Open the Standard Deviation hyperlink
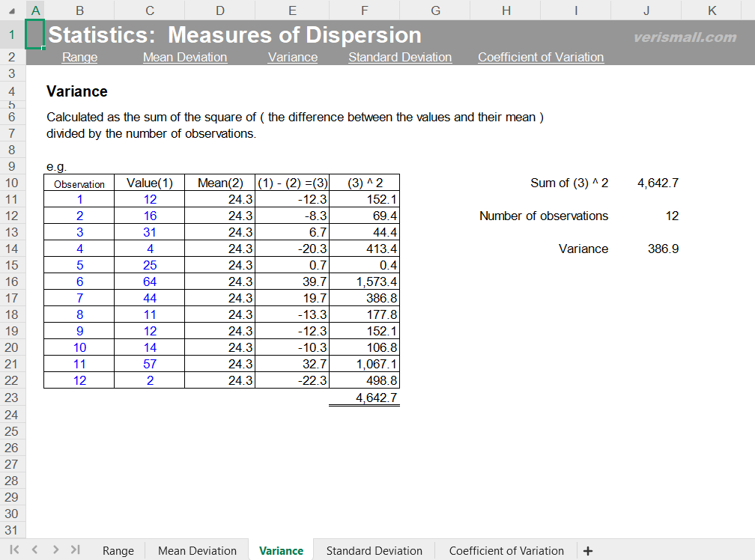 [x=400, y=57]
